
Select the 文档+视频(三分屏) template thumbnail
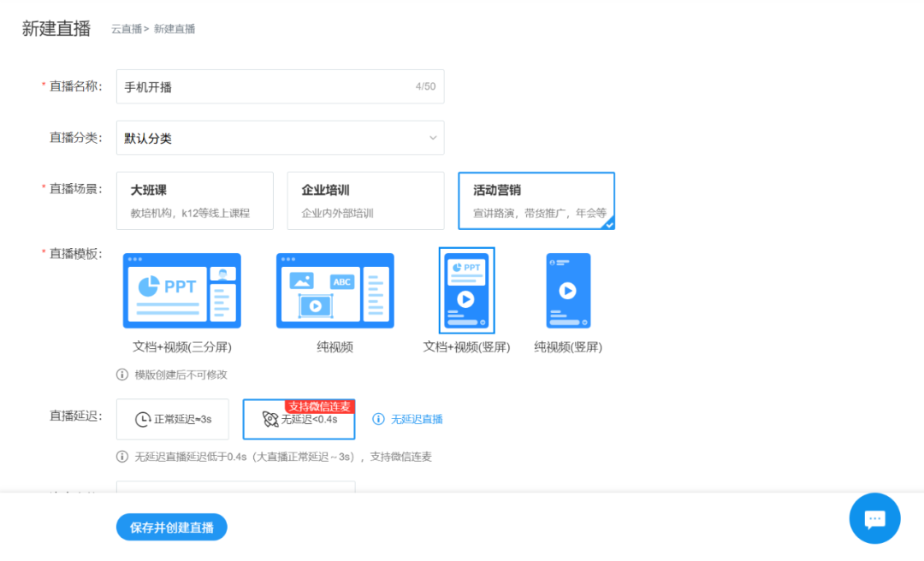(182, 291)
